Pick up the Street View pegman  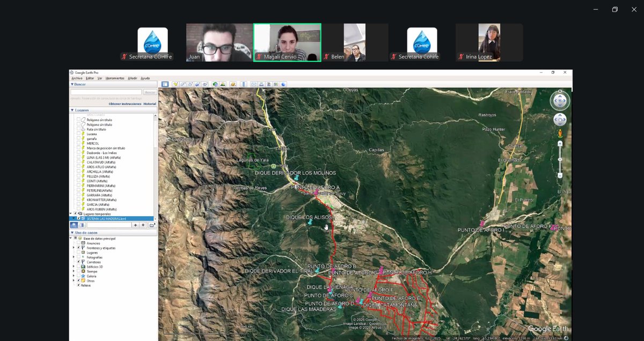560,133
